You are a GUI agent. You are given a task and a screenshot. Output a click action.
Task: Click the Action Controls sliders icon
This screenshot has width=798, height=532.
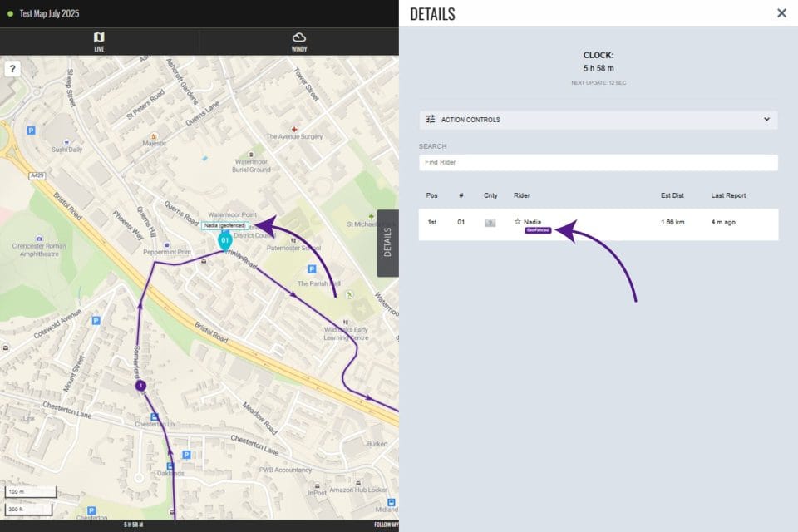(431, 120)
